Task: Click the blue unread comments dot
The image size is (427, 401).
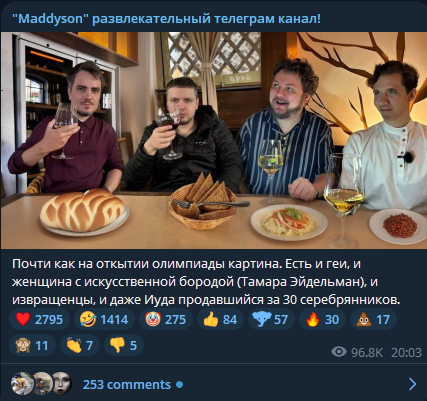Action: tap(180, 385)
